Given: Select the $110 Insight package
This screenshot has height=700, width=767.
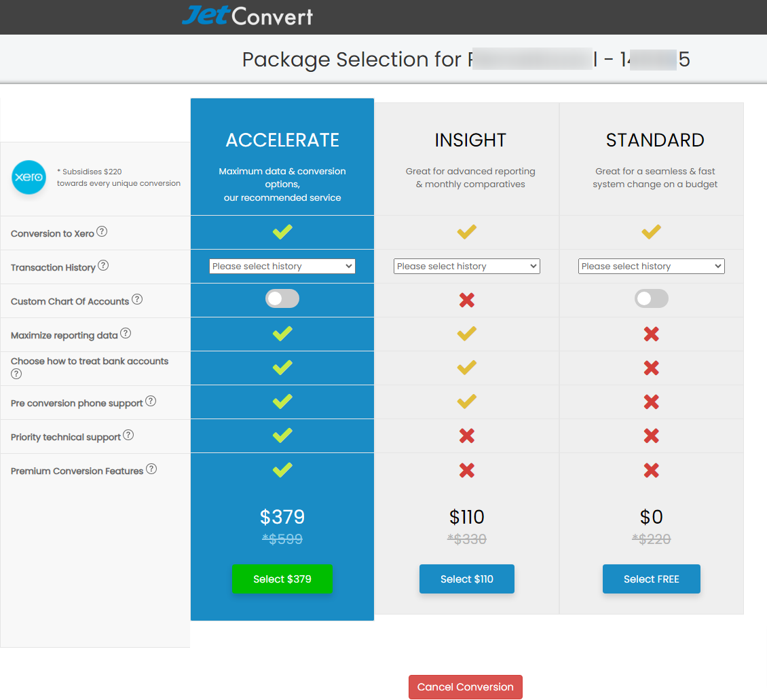Looking at the screenshot, I should point(467,579).
